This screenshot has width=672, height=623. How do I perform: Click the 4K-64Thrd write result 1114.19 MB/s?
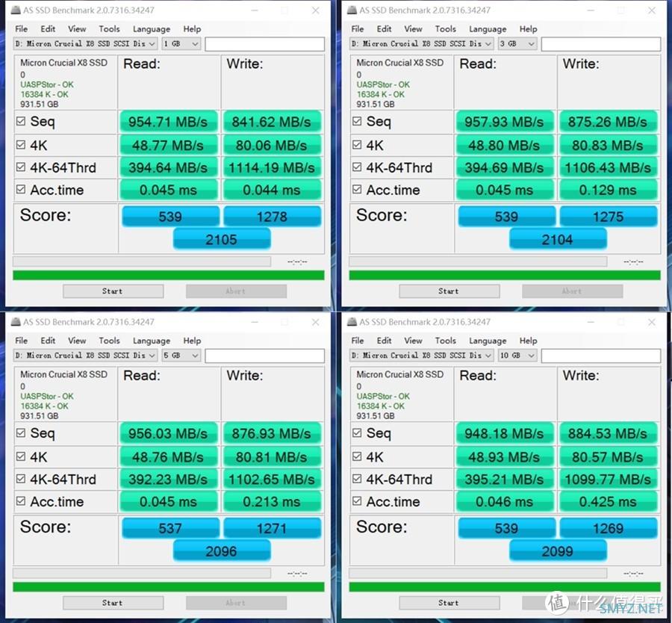click(272, 167)
